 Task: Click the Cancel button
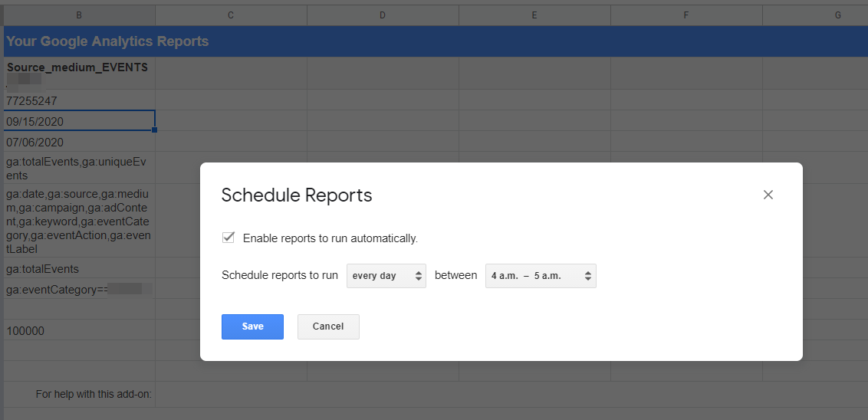tap(328, 326)
